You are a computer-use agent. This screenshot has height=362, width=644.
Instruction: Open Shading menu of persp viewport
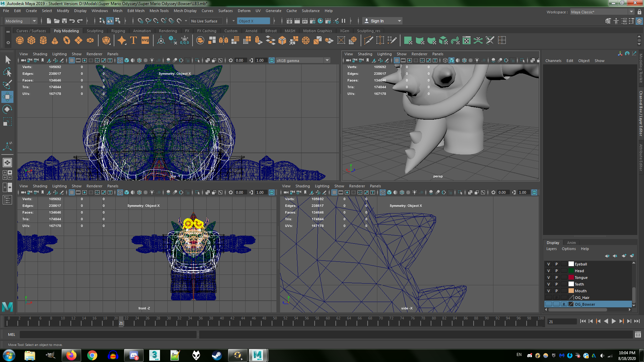tap(365, 54)
